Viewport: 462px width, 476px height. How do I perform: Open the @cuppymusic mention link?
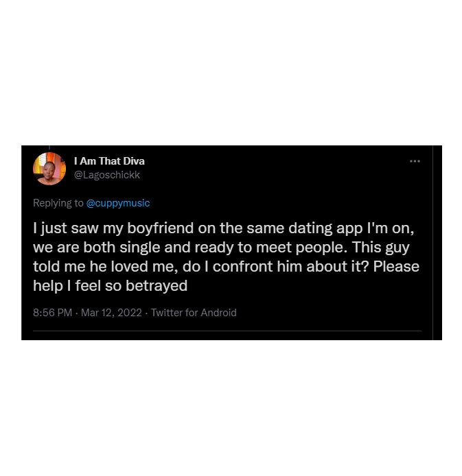point(118,203)
